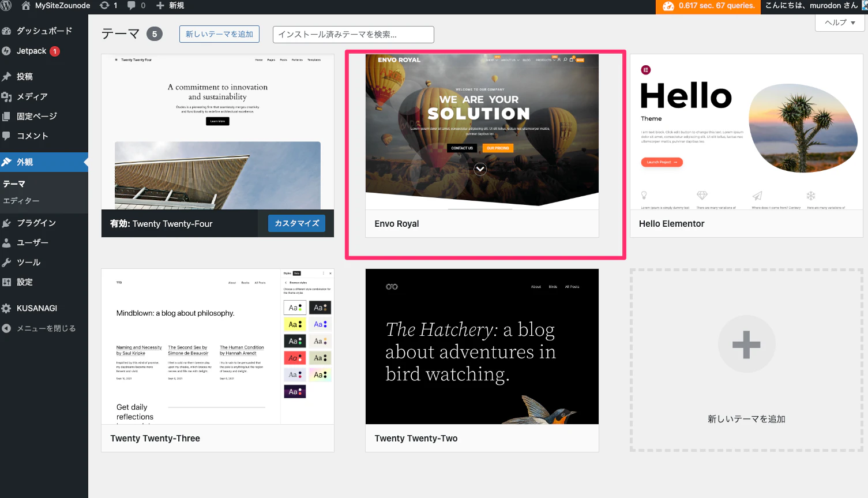Collapse sidebar with メニューを閉じる
The width and height of the screenshot is (868, 498).
44,328
